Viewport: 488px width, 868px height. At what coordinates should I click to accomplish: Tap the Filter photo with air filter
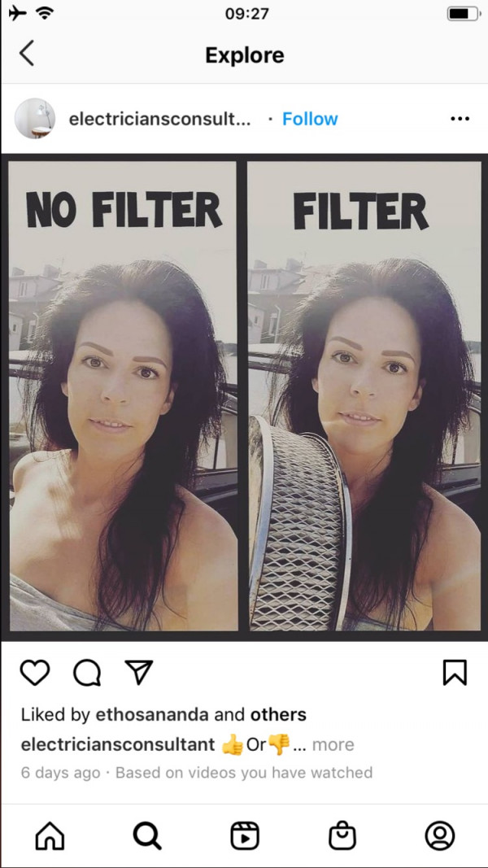(364, 396)
